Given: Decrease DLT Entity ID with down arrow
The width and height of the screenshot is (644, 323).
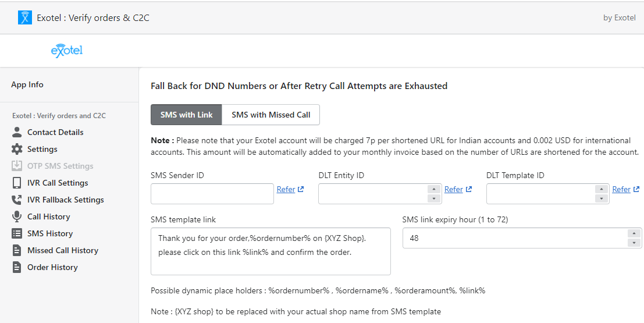Looking at the screenshot, I should (434, 198).
